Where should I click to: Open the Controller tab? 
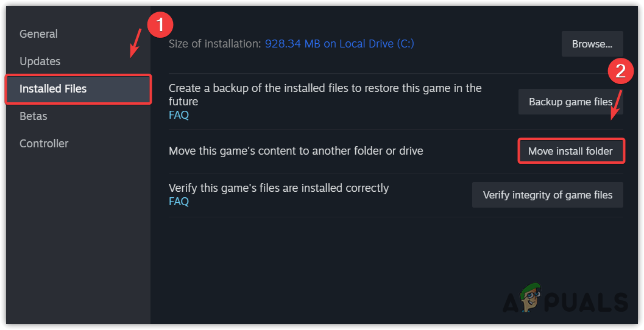click(x=44, y=144)
